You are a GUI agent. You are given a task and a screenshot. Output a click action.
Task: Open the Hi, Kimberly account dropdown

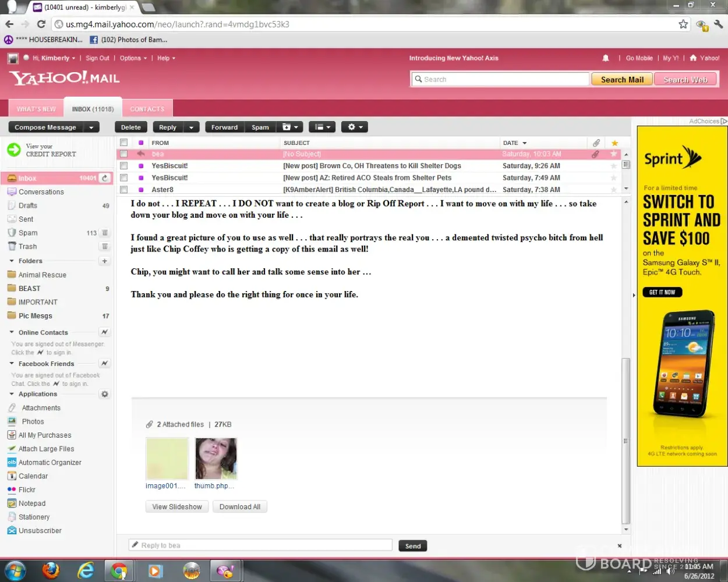coord(54,58)
